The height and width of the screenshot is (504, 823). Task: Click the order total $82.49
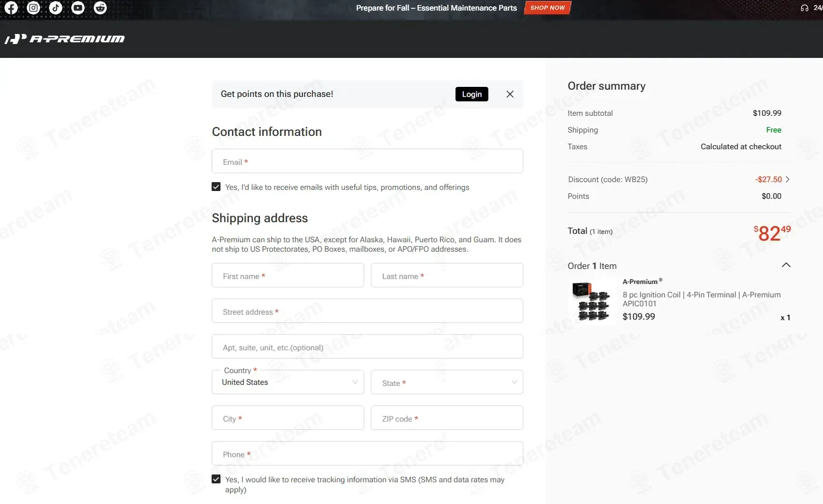pos(772,233)
